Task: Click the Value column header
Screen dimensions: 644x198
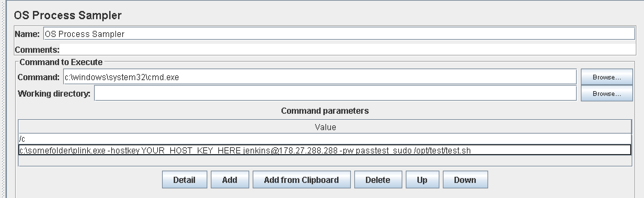Action: (325, 127)
